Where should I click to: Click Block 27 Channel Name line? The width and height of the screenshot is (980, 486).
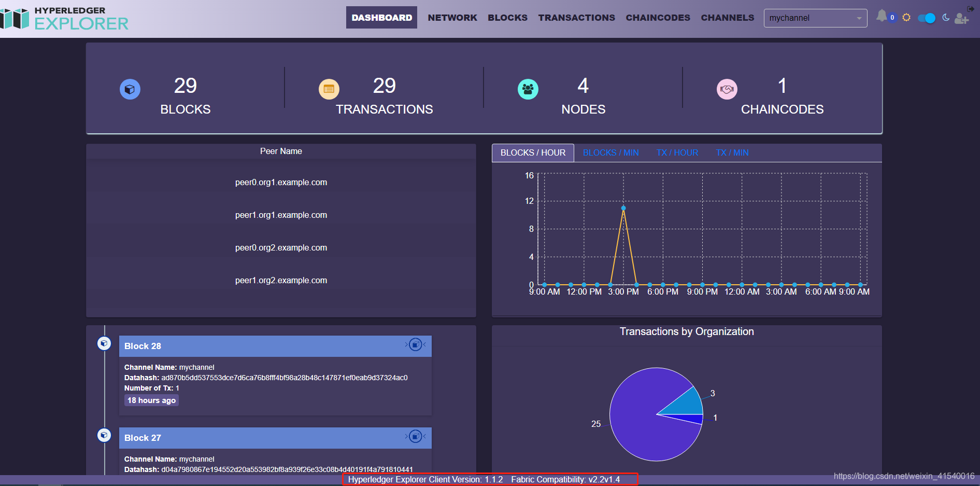169,459
